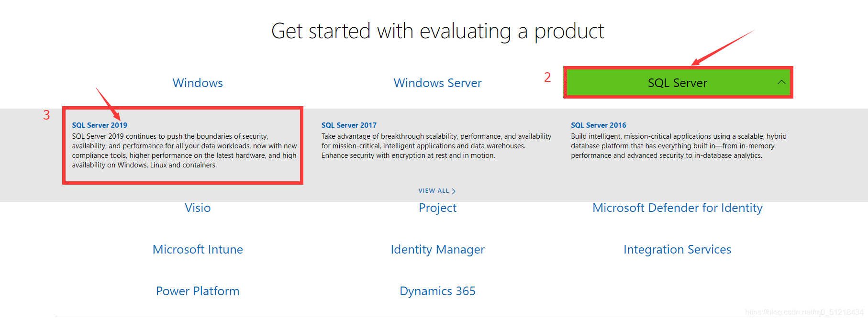
Task: Click the SQL Server green tab label
Action: (677, 83)
